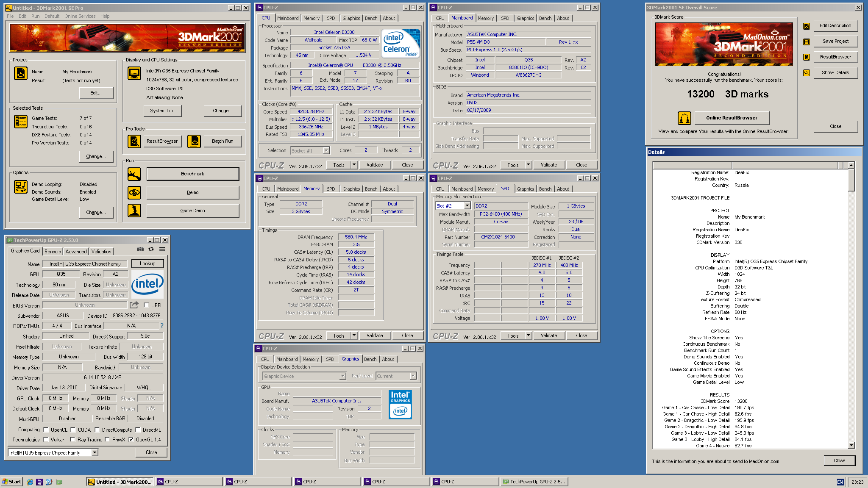Open the Slot #2 memory slot dropdown
The height and width of the screenshot is (488, 868).
coord(467,205)
